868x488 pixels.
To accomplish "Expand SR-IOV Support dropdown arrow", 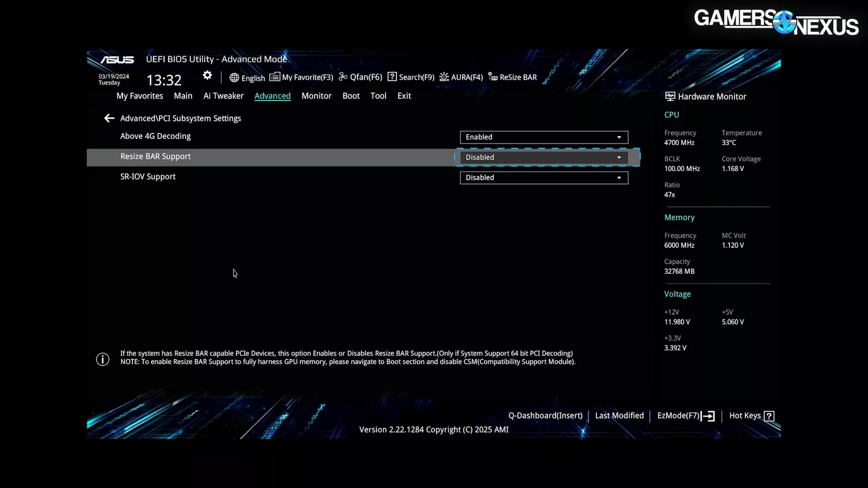I will pyautogui.click(x=619, y=177).
